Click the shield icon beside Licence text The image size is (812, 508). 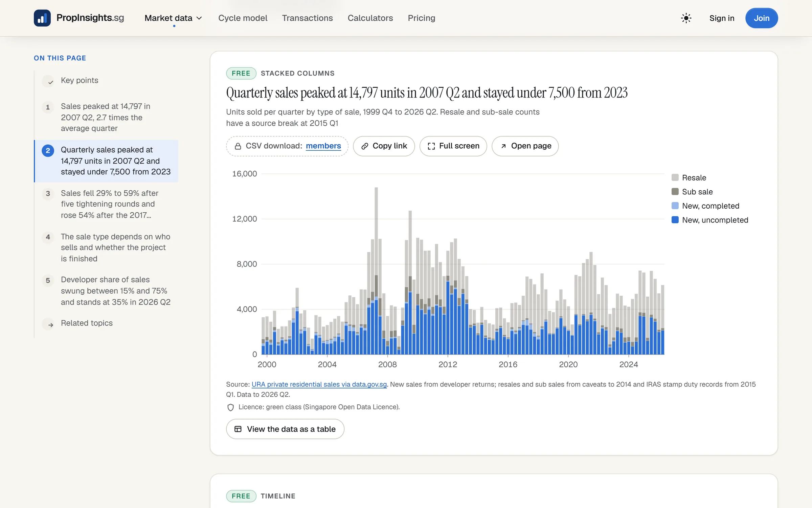pos(230,407)
